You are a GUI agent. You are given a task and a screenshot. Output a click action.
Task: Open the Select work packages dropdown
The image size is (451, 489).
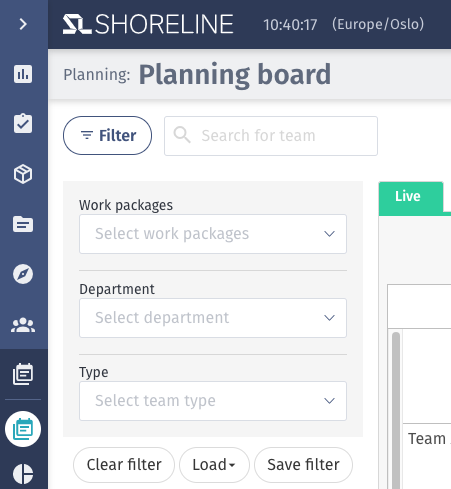[213, 234]
